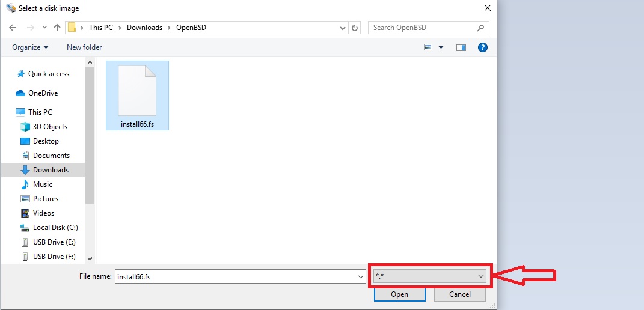Go back using the Back arrow
Screen dimensions: 644x310
pos(13,28)
